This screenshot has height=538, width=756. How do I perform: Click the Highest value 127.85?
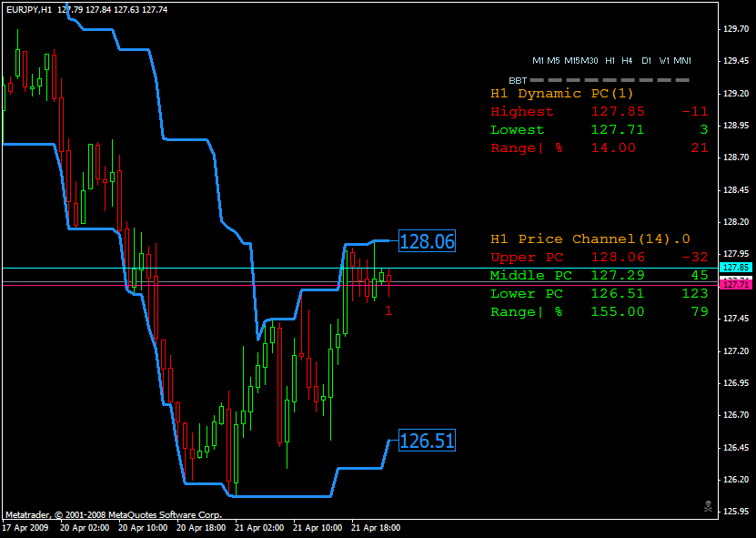[618, 111]
